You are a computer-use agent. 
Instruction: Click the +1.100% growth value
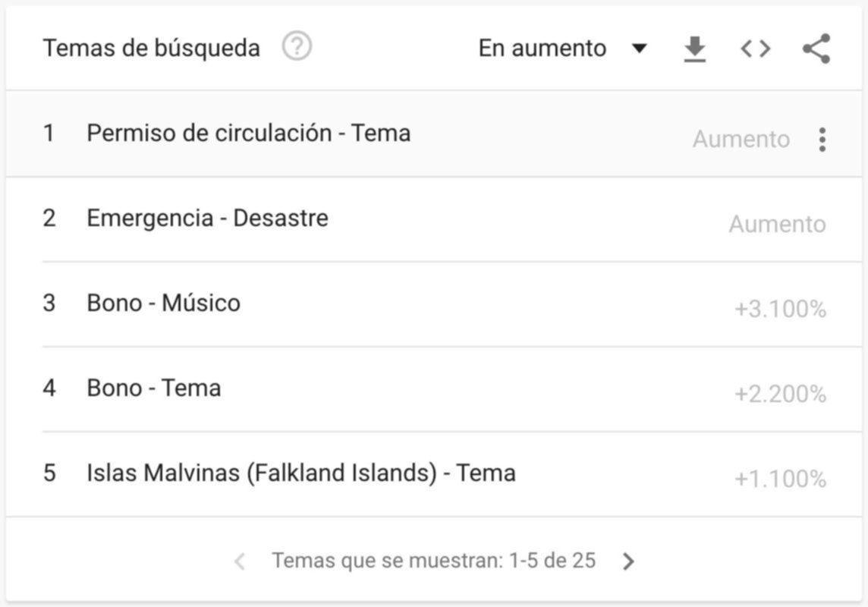[780, 480]
